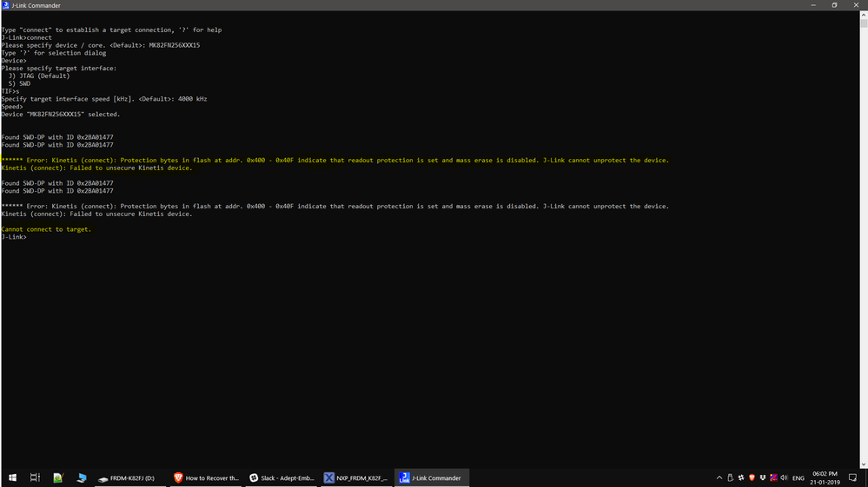Screen dimensions: 868x487
Task: Open clock showing 06:02 PM
Action: tap(825, 477)
